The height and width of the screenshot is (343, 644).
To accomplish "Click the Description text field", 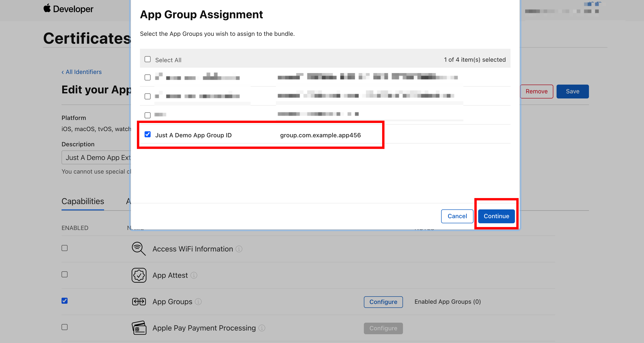I will coord(96,158).
